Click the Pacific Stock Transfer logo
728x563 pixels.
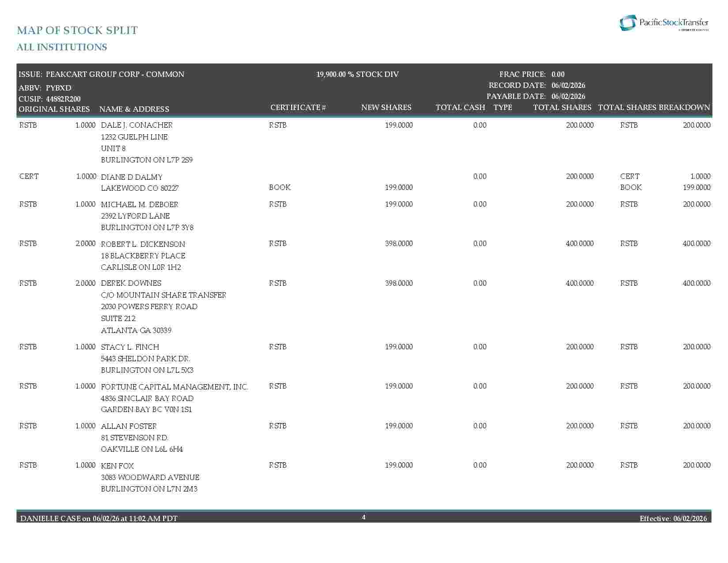[664, 23]
